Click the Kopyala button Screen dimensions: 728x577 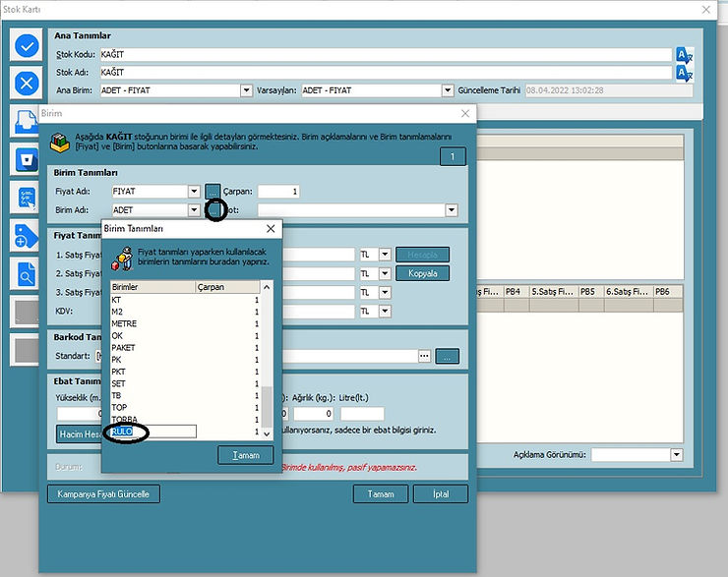coord(422,273)
